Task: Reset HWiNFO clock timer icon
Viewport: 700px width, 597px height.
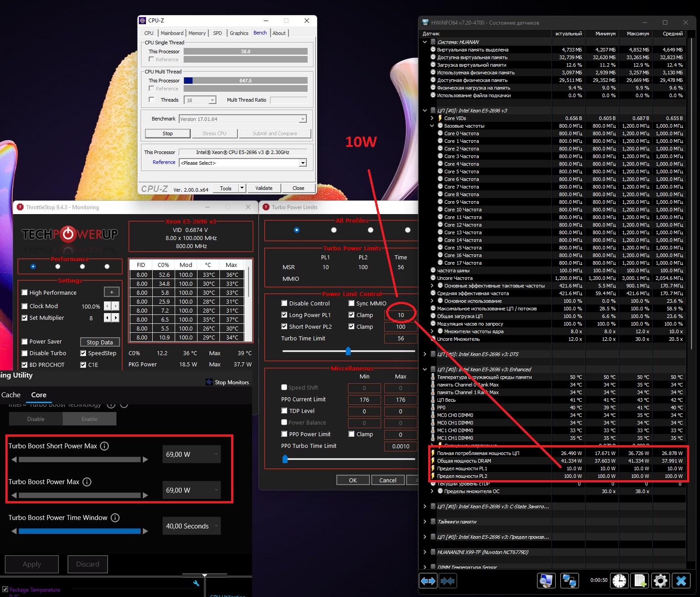Action: (x=620, y=580)
